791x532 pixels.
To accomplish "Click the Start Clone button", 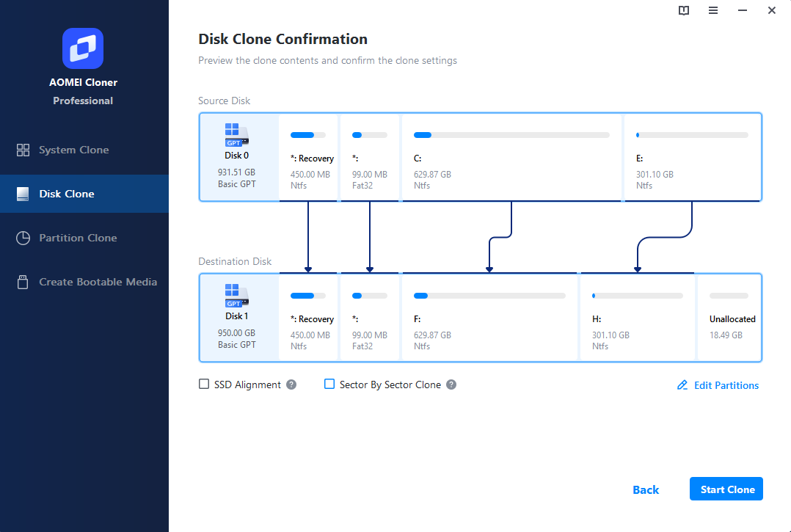I will (x=726, y=489).
